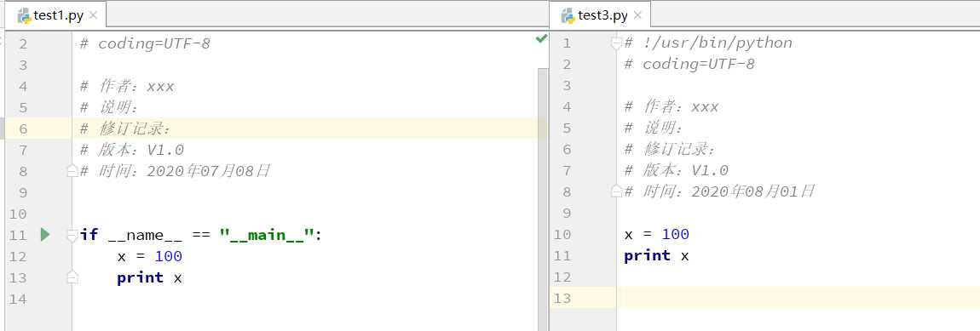This screenshot has height=331, width=980.
Task: Click the Python file icon on the test3.py tab
Action: coord(568,15)
